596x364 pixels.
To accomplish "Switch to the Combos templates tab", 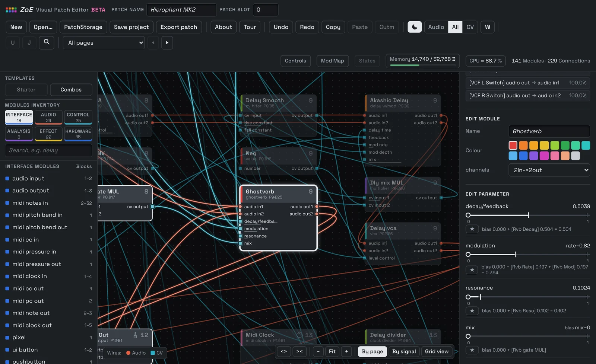I will pos(71,90).
